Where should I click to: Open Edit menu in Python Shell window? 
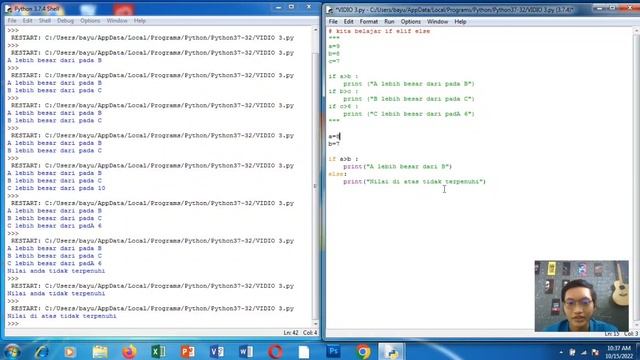27,20
